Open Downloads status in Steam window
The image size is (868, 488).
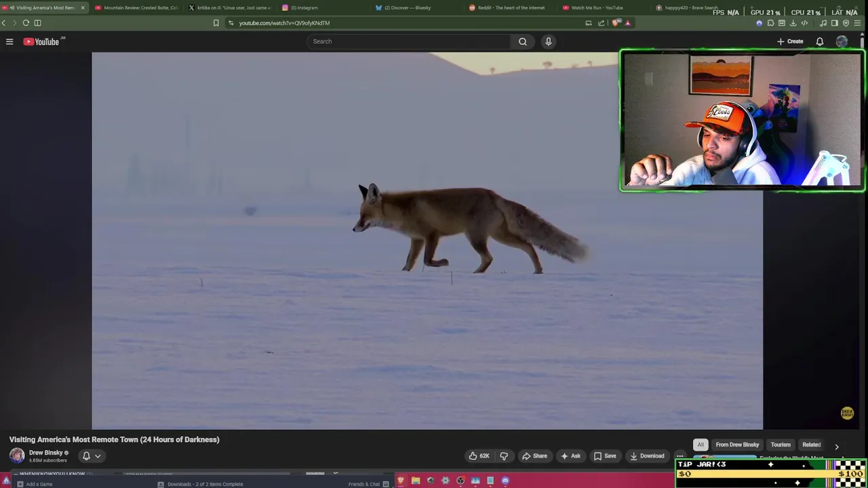201,484
